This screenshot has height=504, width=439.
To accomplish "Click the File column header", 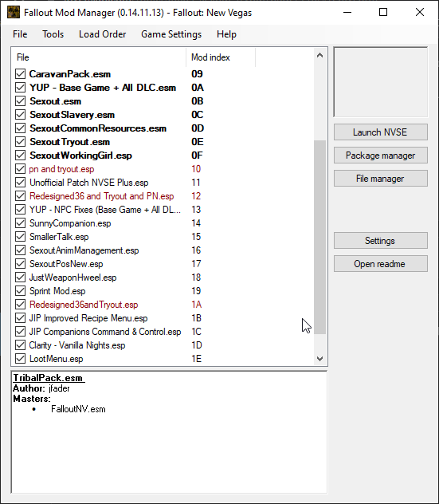I will (x=100, y=57).
